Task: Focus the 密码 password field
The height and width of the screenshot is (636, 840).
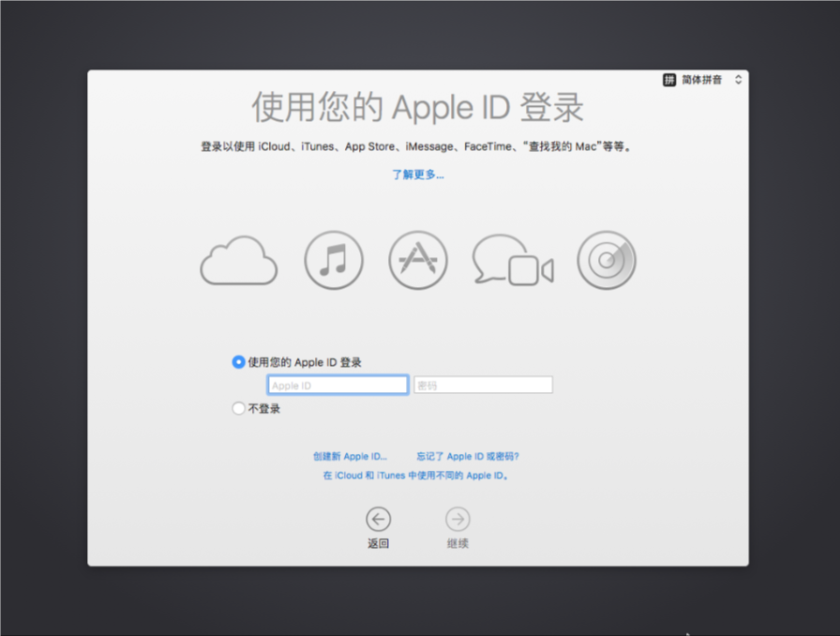Action: click(x=483, y=385)
